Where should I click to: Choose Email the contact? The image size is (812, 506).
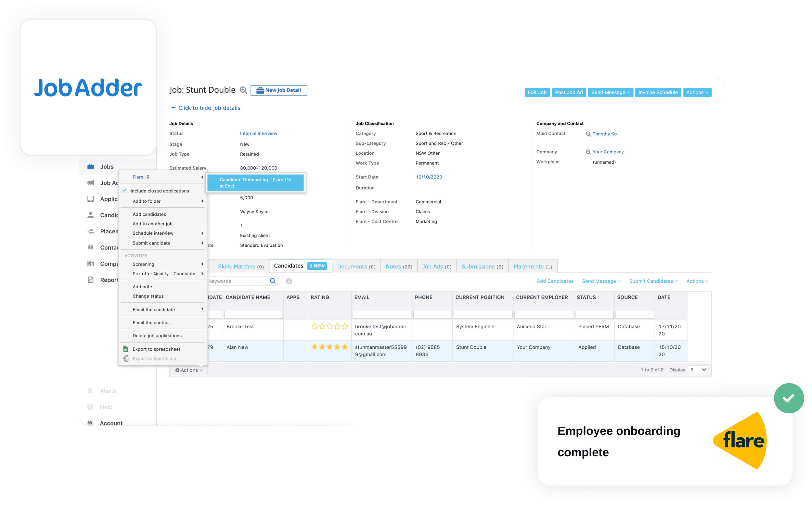151,323
